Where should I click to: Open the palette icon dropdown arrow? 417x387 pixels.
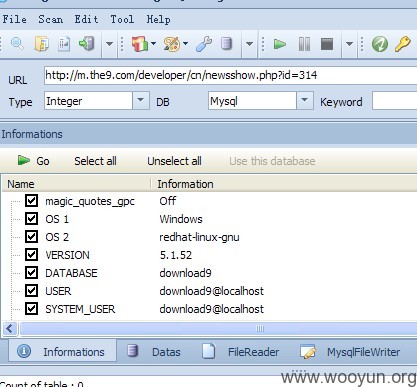click(x=185, y=43)
